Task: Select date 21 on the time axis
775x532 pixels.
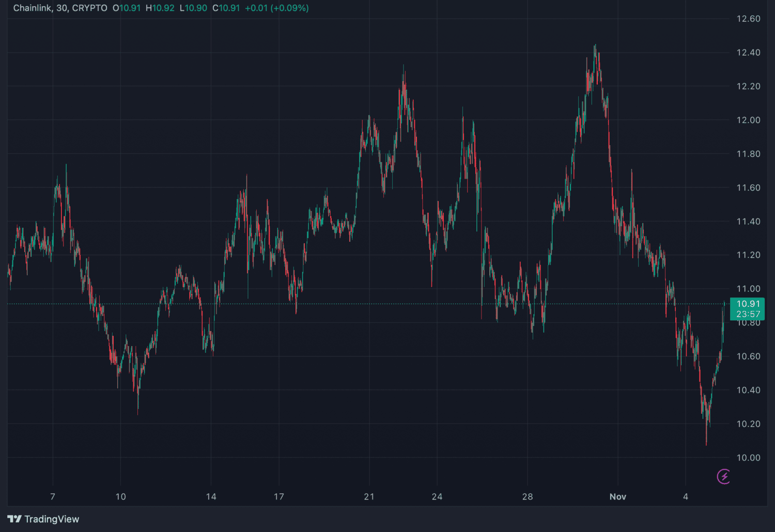Action: coord(369,496)
